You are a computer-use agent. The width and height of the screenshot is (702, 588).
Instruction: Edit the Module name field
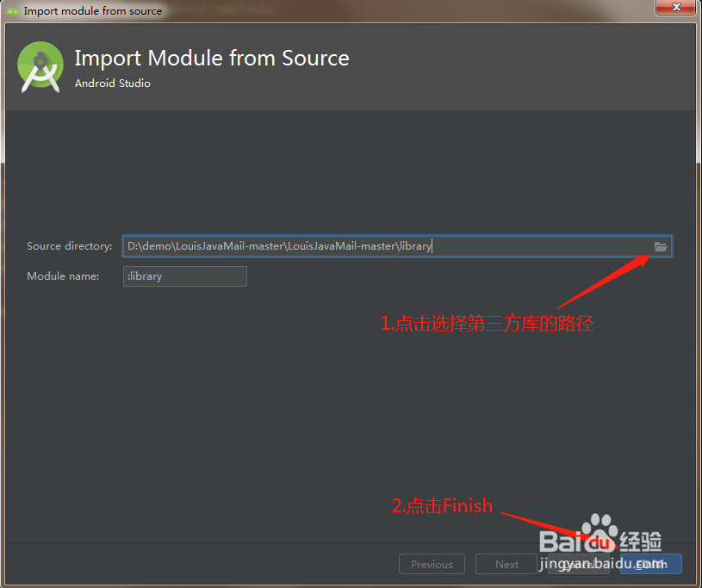(x=185, y=276)
